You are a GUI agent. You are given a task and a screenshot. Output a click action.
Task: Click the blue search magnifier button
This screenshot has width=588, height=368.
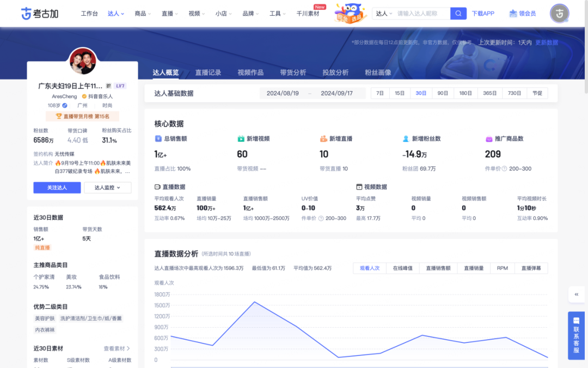coord(458,14)
